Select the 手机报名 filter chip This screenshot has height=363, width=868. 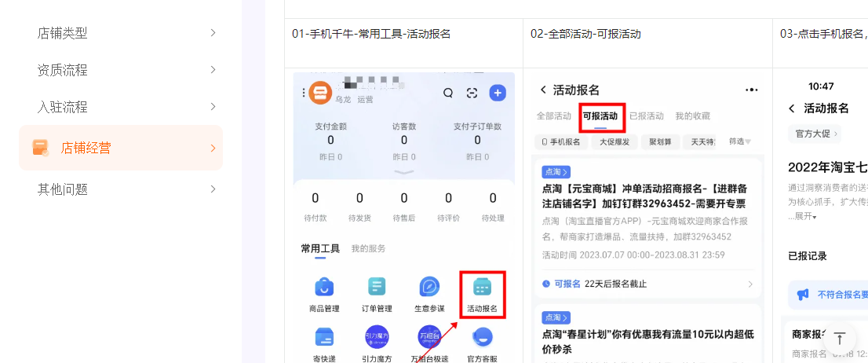(561, 142)
